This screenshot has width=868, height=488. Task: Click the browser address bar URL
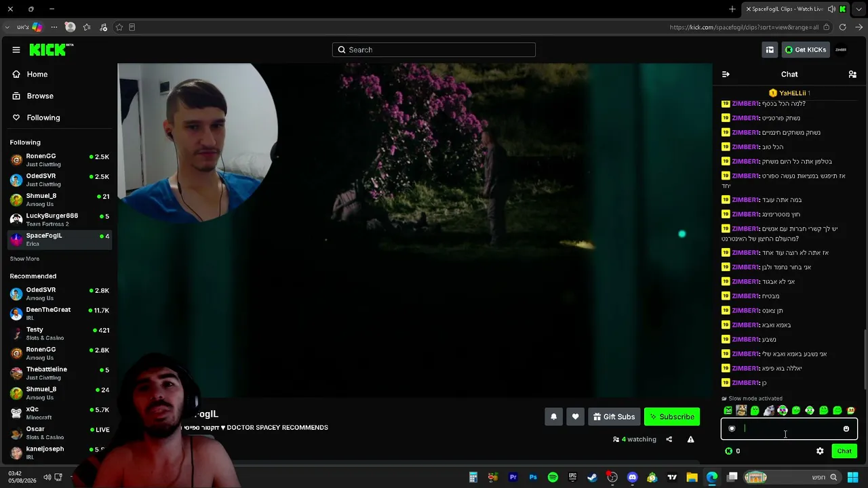[744, 27]
